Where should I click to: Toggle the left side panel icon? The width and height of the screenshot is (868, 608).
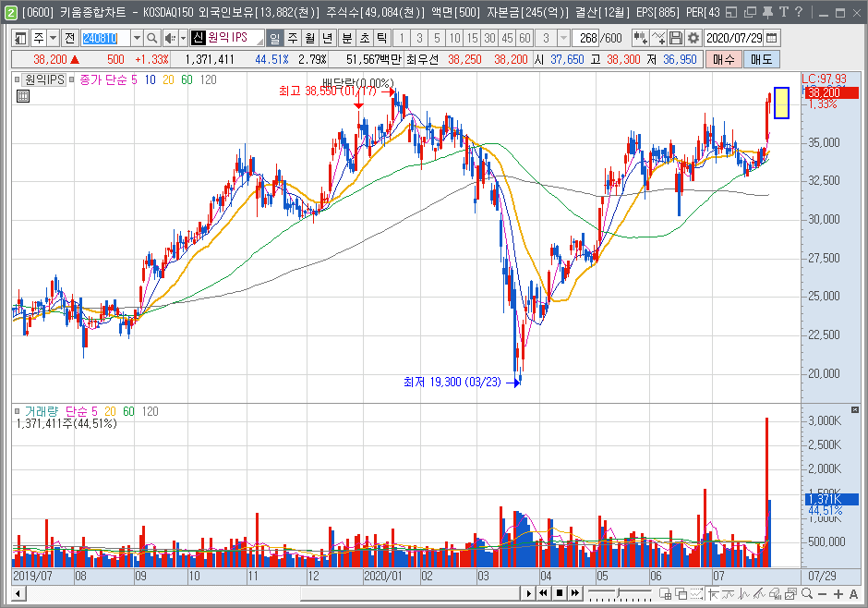point(20,38)
